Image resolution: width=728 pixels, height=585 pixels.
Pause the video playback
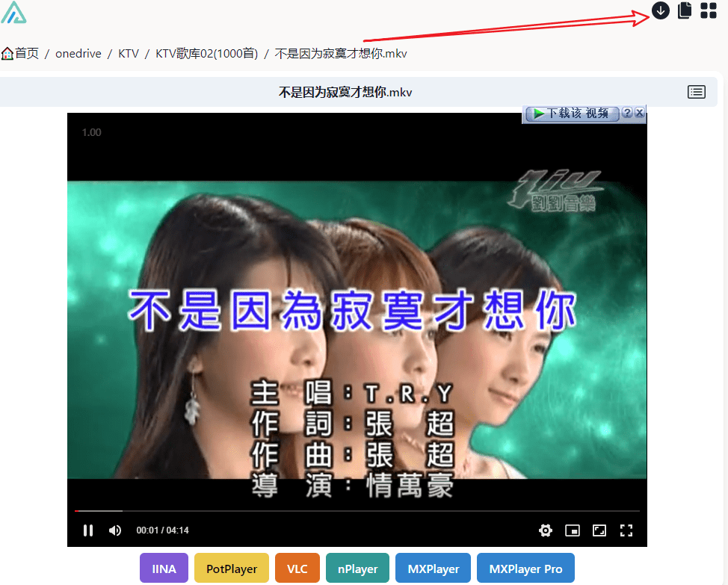point(88,530)
